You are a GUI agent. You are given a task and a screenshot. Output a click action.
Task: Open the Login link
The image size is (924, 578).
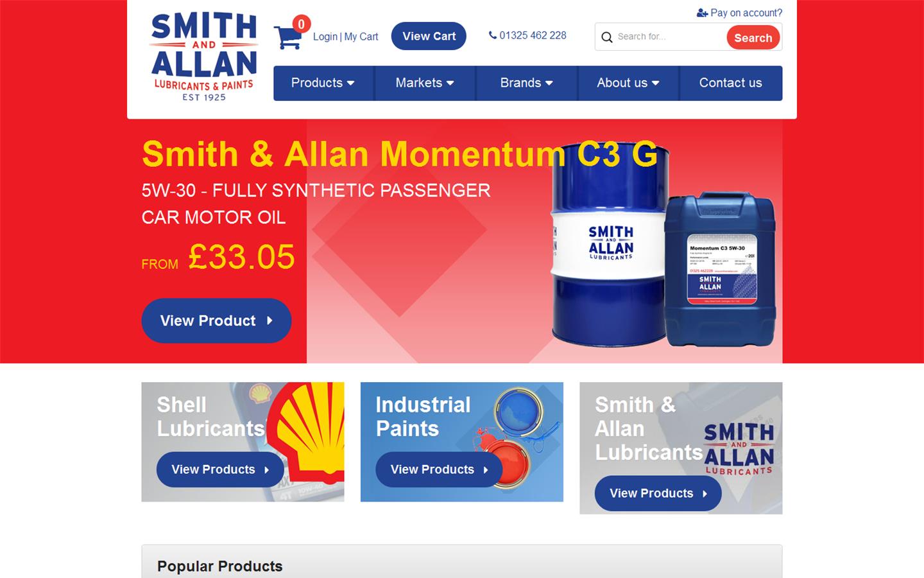325,37
